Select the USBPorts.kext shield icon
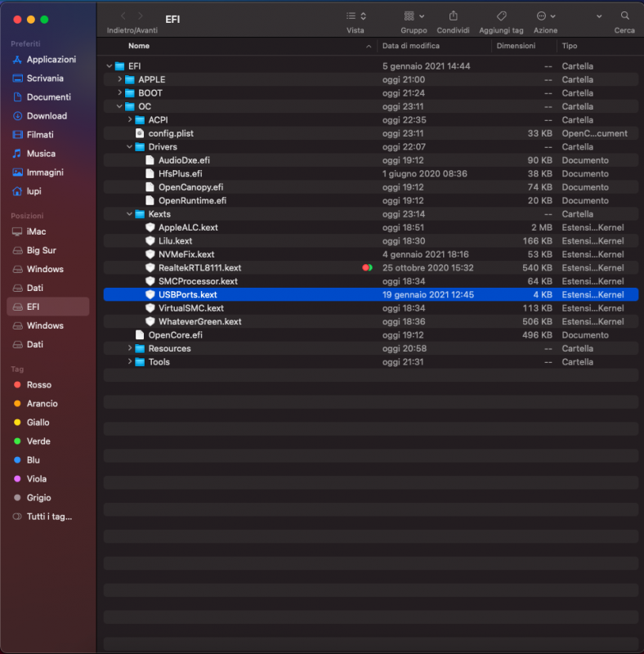644x654 pixels. point(150,294)
